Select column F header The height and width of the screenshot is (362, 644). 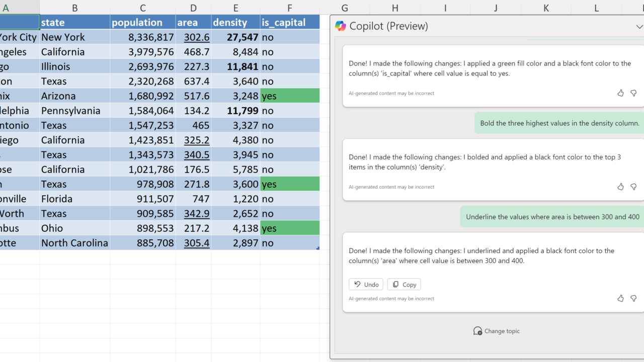[x=290, y=8]
